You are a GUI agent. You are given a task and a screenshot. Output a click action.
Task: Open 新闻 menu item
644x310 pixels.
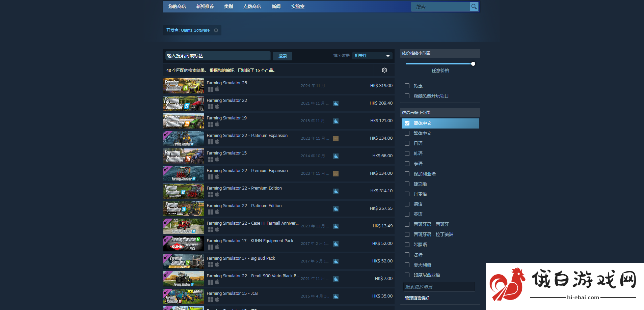(276, 6)
